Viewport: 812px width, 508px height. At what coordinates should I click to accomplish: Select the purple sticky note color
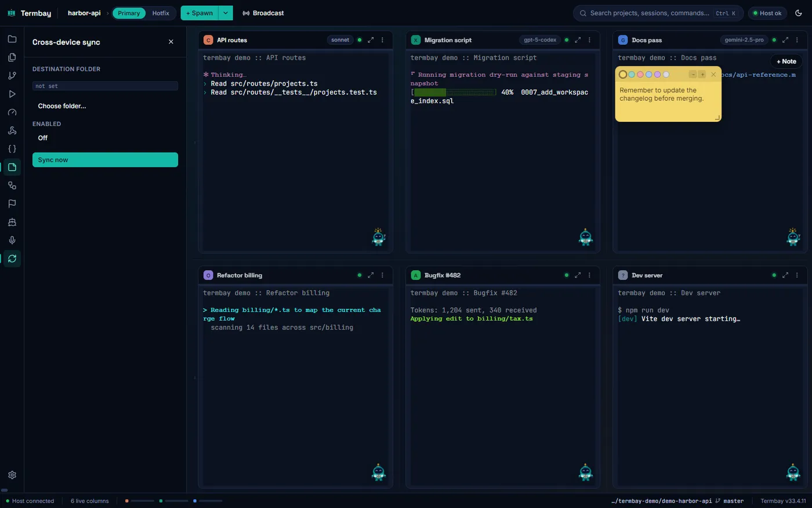coord(657,74)
